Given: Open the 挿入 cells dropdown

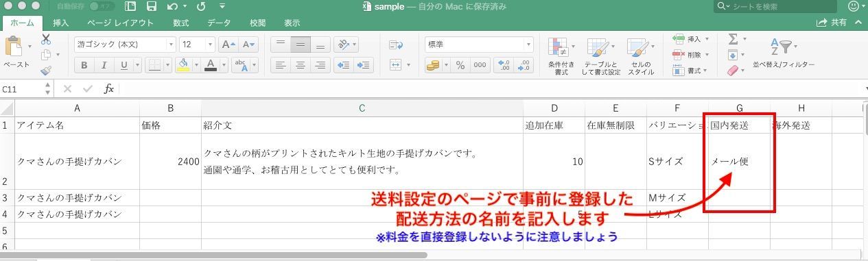Looking at the screenshot, I should click(691, 39).
